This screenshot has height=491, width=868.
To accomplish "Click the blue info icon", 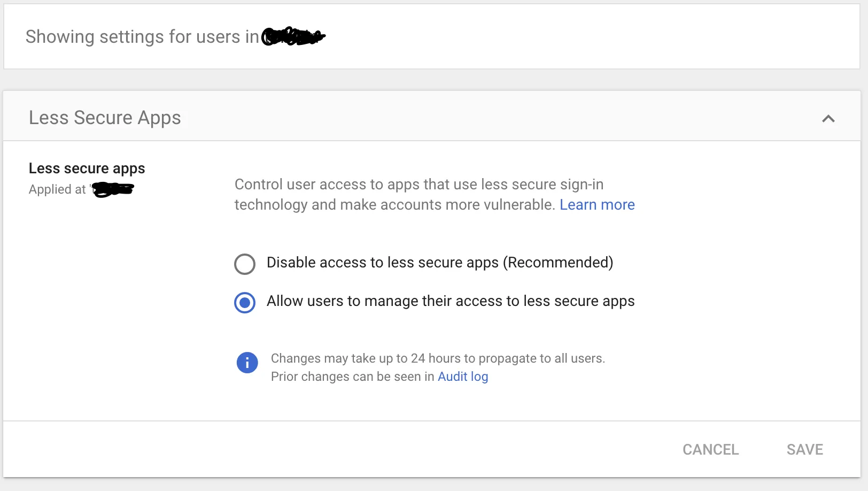I will pyautogui.click(x=247, y=363).
